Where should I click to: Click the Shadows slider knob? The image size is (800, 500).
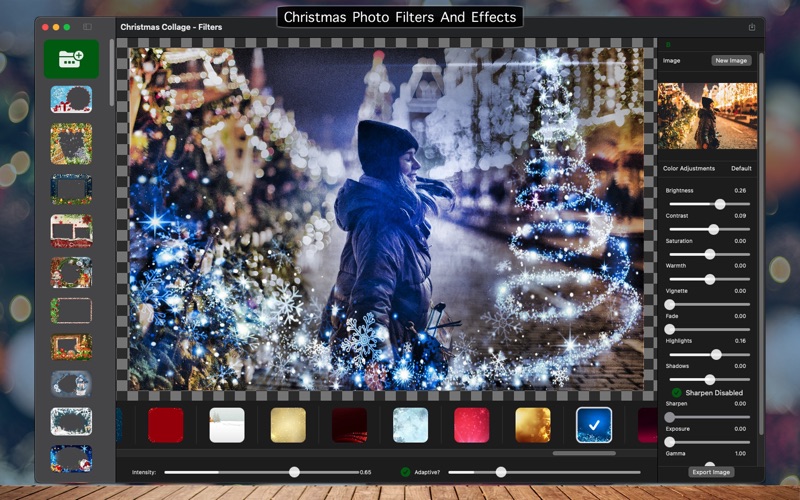(x=710, y=380)
